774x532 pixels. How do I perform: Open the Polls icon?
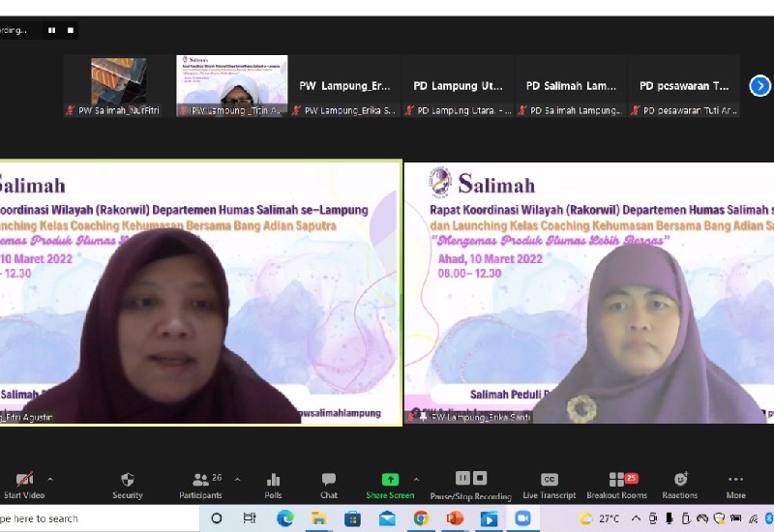(273, 479)
